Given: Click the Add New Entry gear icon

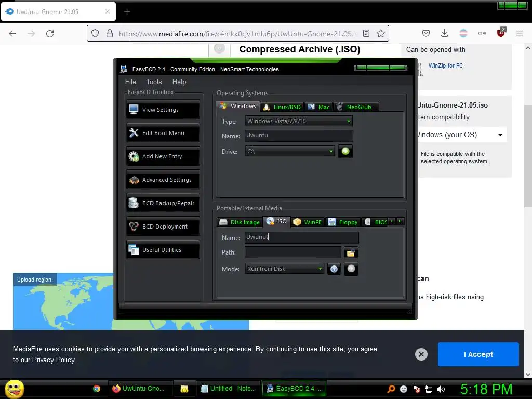Looking at the screenshot, I should (x=134, y=156).
